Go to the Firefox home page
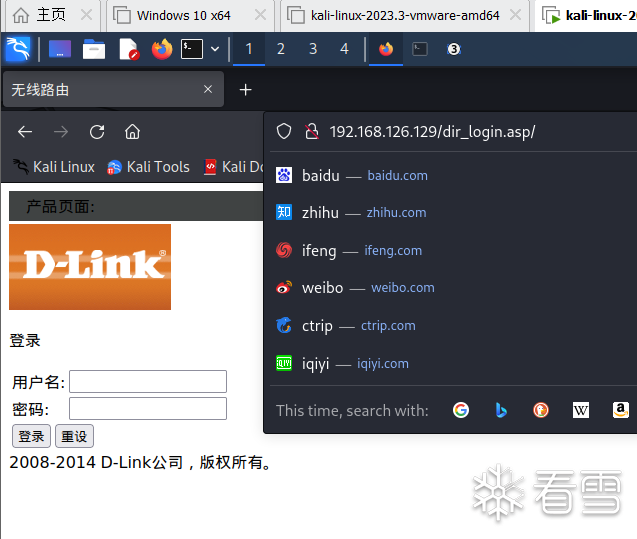The width and height of the screenshot is (637, 539). (132, 132)
